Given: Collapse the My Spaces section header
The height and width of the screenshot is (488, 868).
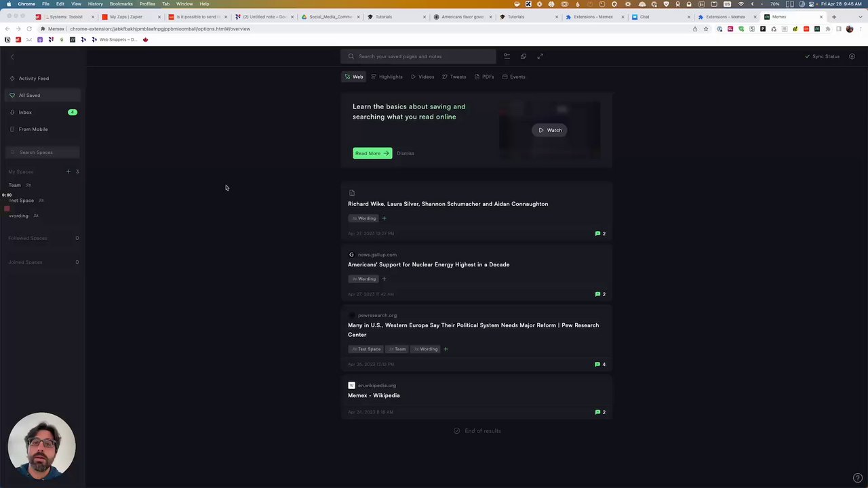Looking at the screenshot, I should point(20,172).
